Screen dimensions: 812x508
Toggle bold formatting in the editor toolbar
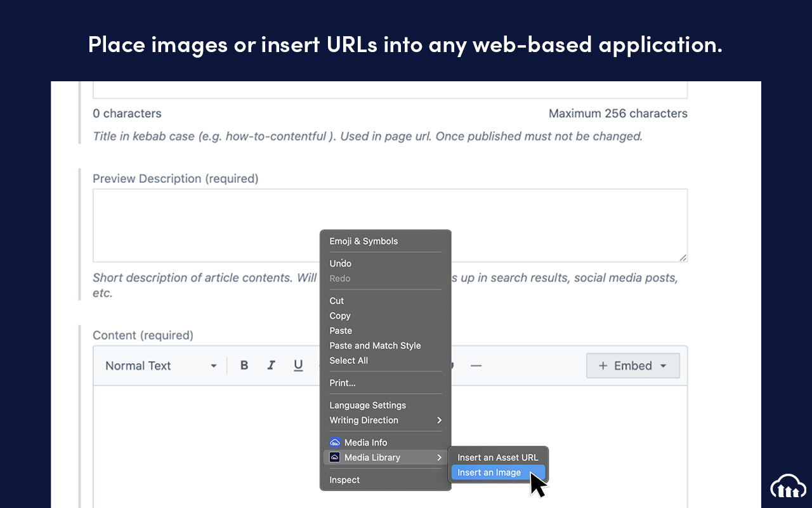[244, 365]
